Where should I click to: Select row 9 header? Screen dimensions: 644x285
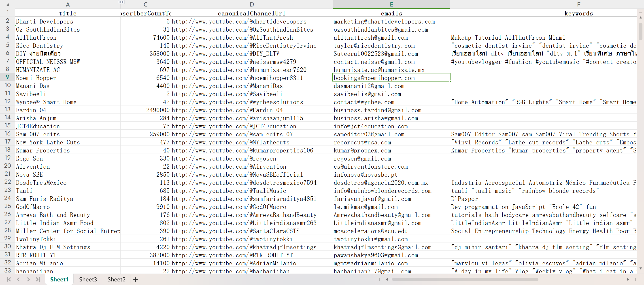point(8,77)
